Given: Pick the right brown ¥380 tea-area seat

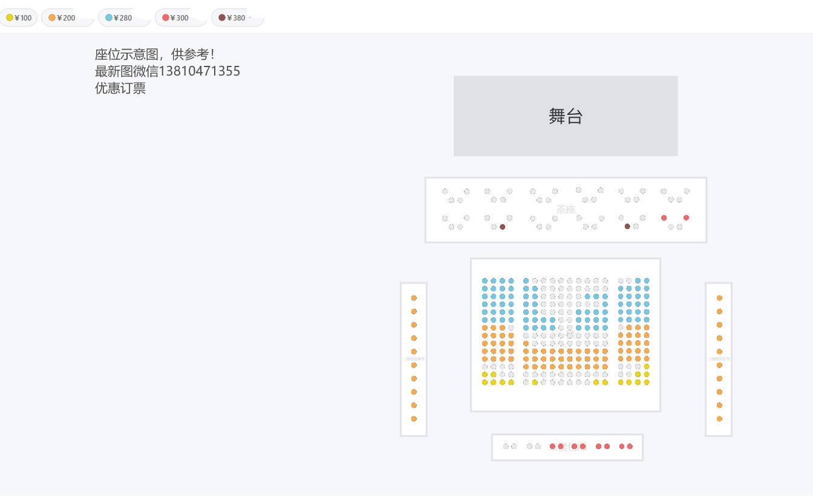Looking at the screenshot, I should pos(627,227).
